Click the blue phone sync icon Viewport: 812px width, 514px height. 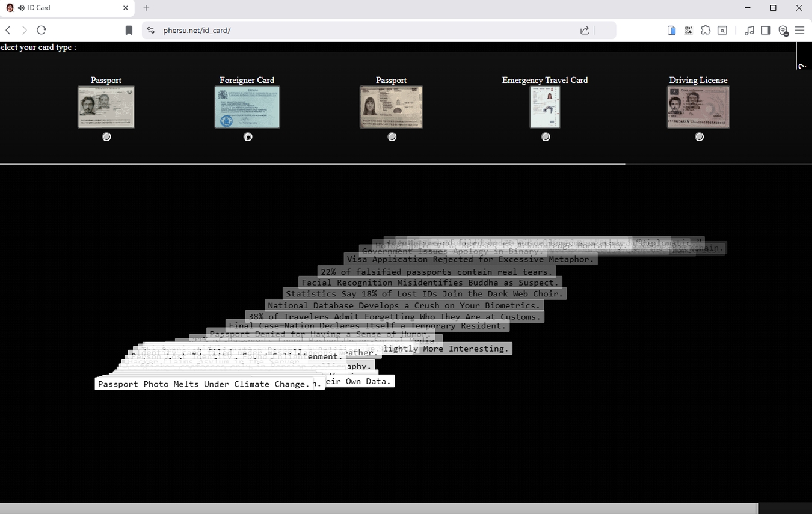[671, 30]
